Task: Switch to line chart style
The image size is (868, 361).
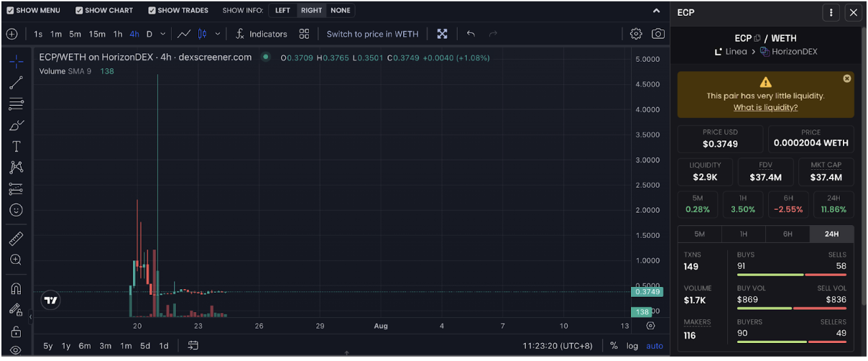Action: [x=184, y=34]
